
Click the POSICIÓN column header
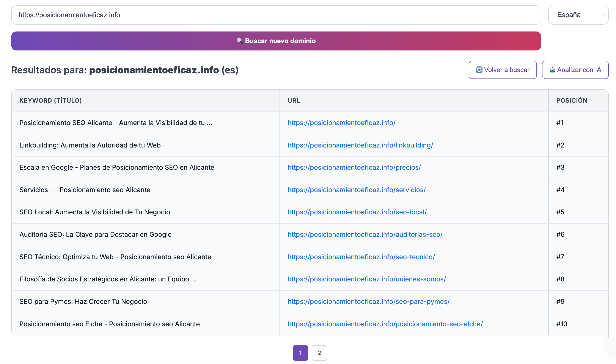572,100
